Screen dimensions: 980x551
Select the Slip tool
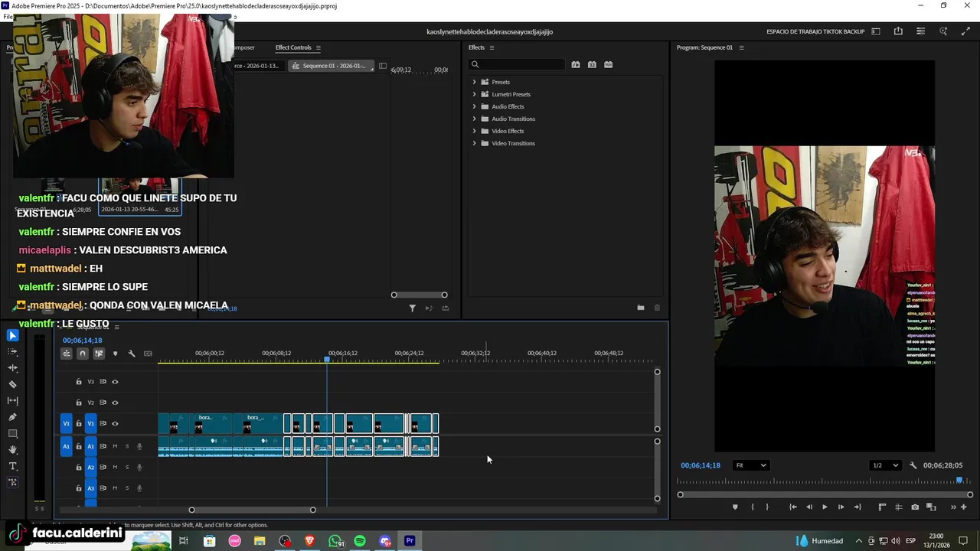click(12, 400)
